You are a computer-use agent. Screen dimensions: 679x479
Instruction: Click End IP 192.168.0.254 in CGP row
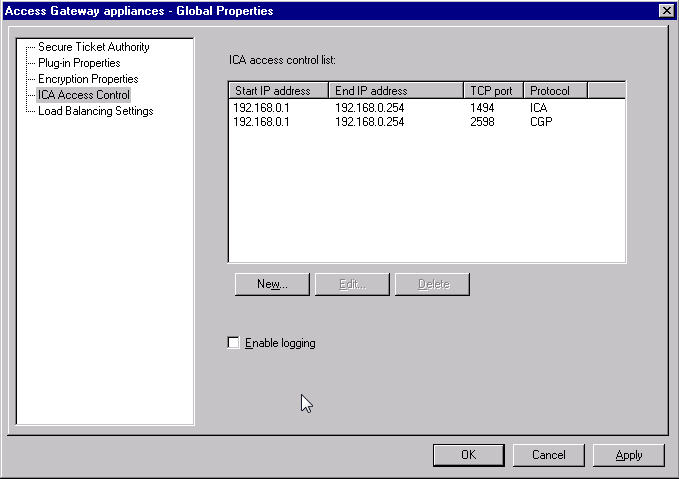369,122
